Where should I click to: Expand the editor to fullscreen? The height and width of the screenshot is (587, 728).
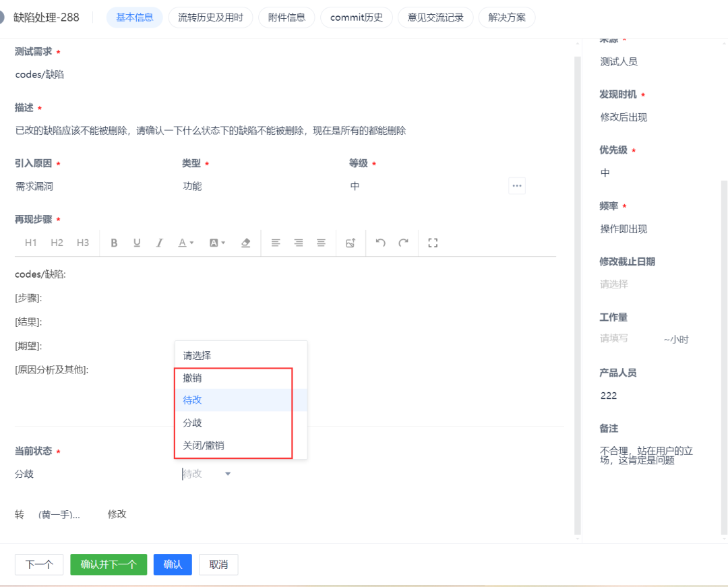point(433,243)
